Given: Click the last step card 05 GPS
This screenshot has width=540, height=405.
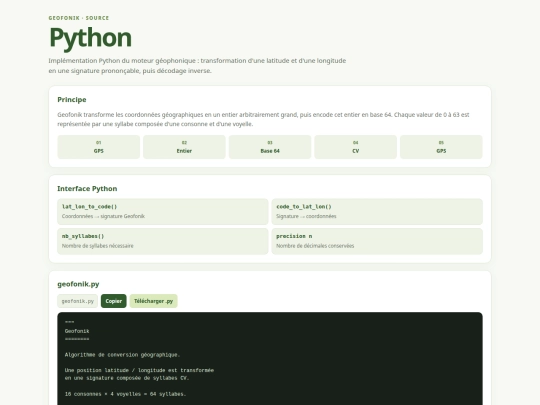Looking at the screenshot, I should (441, 147).
